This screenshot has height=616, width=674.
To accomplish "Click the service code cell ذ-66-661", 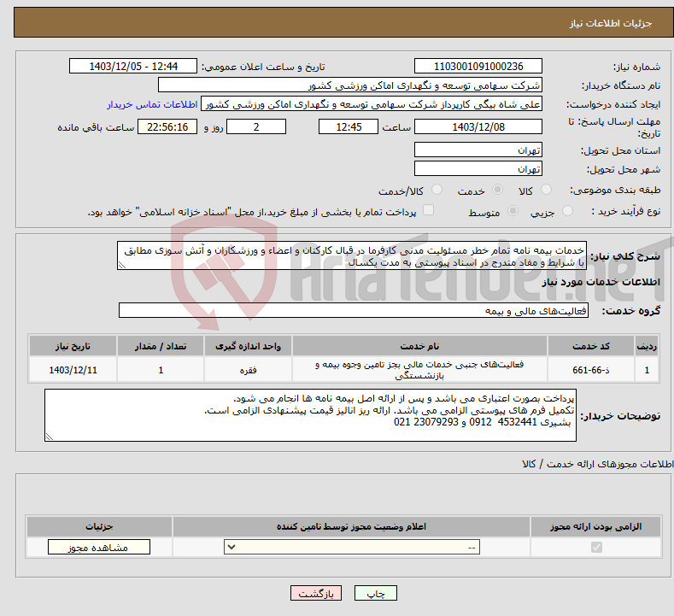I will (x=591, y=370).
